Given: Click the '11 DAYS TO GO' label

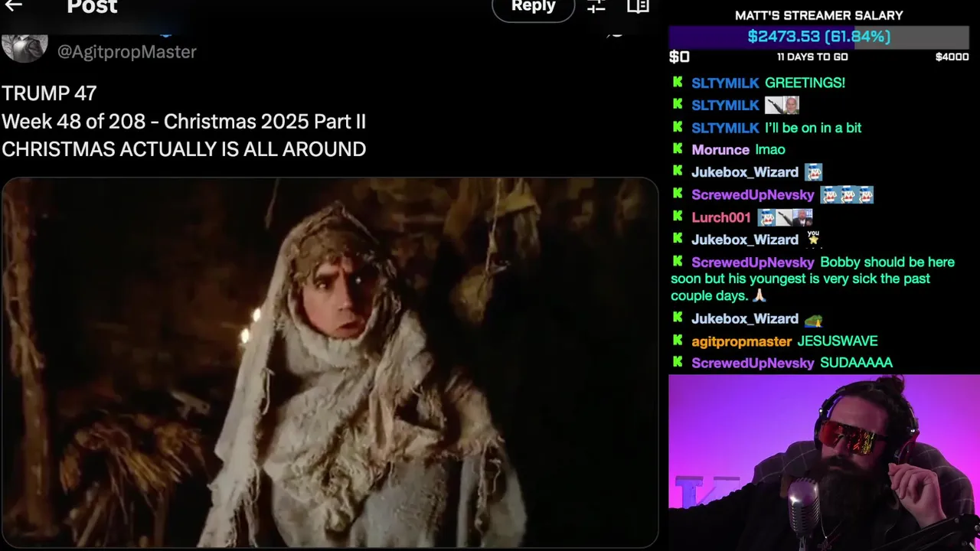Looking at the screenshot, I should coord(812,57).
